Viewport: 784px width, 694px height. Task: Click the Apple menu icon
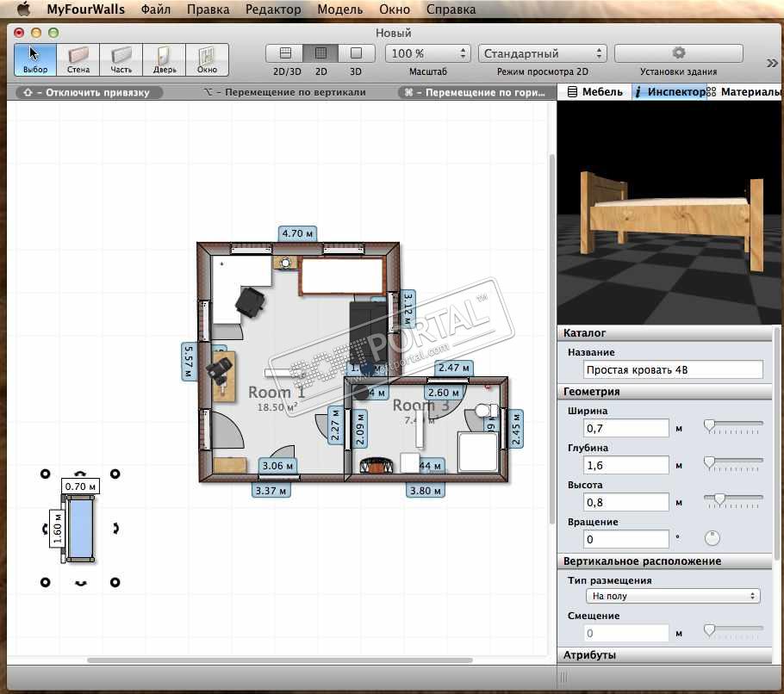point(23,10)
